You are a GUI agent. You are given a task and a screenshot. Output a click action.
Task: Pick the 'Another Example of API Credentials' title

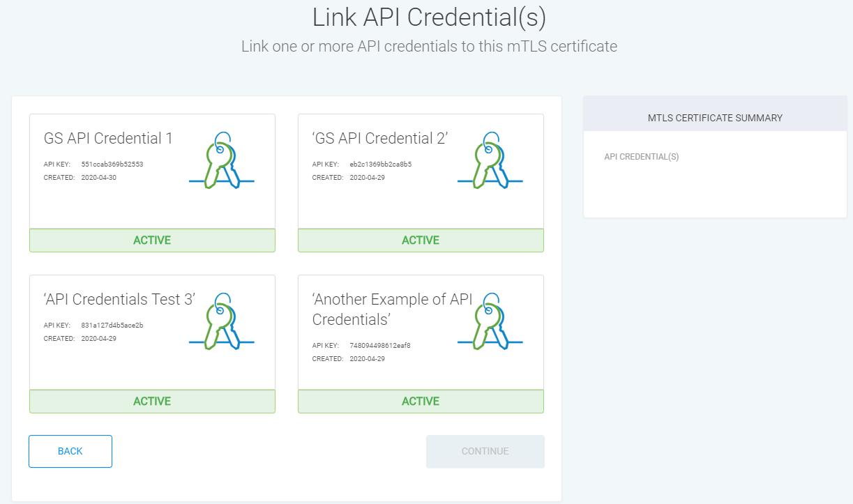pos(392,310)
